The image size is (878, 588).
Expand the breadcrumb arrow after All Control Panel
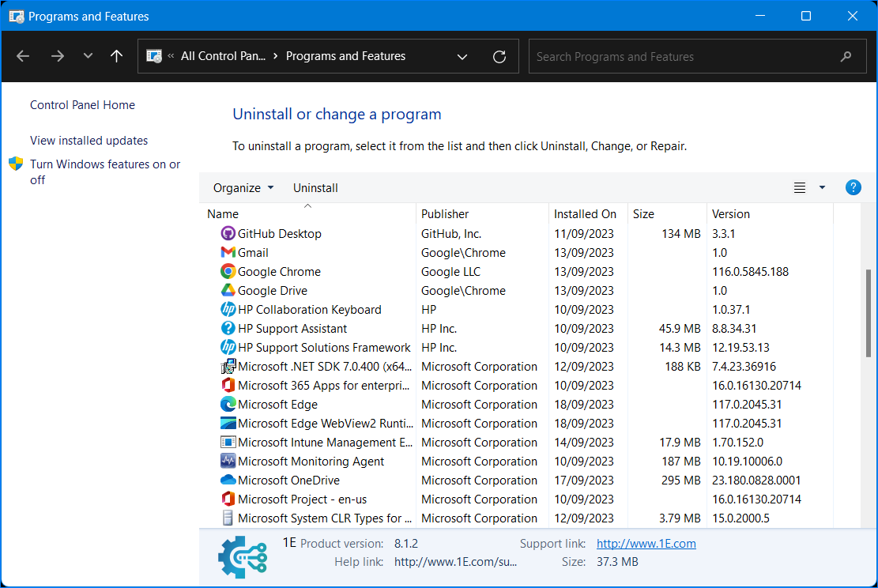coord(276,56)
